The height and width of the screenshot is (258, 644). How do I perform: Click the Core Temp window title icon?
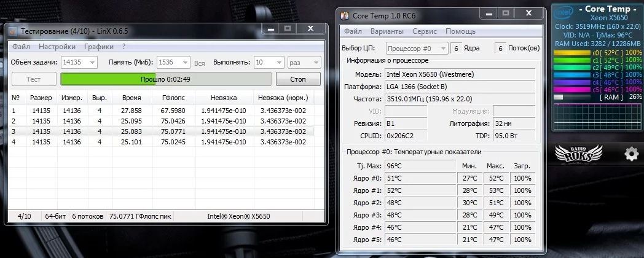345,15
